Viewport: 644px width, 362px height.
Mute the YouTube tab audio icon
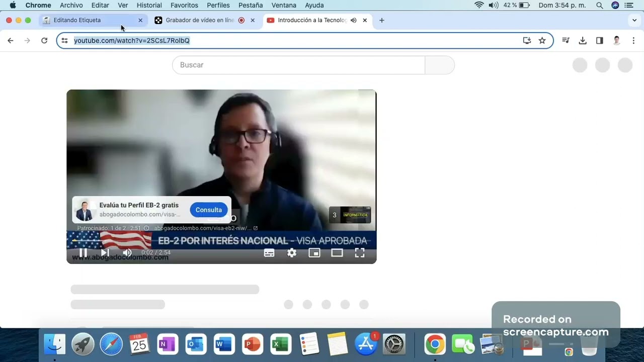(353, 20)
